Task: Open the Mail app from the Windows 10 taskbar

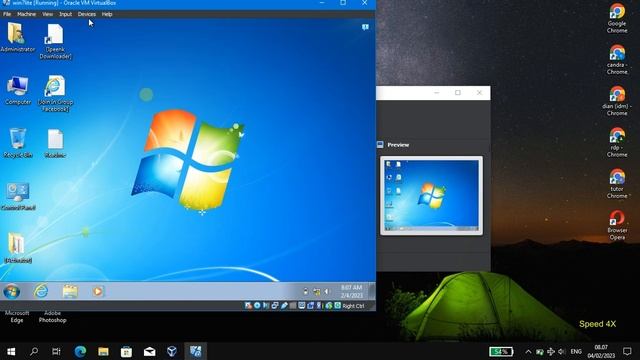Action: (149, 351)
